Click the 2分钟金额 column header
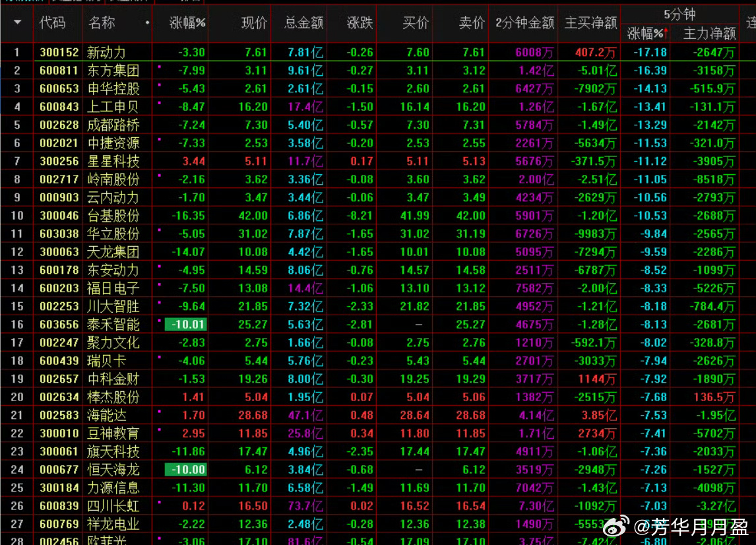The image size is (756, 545). 524,23
